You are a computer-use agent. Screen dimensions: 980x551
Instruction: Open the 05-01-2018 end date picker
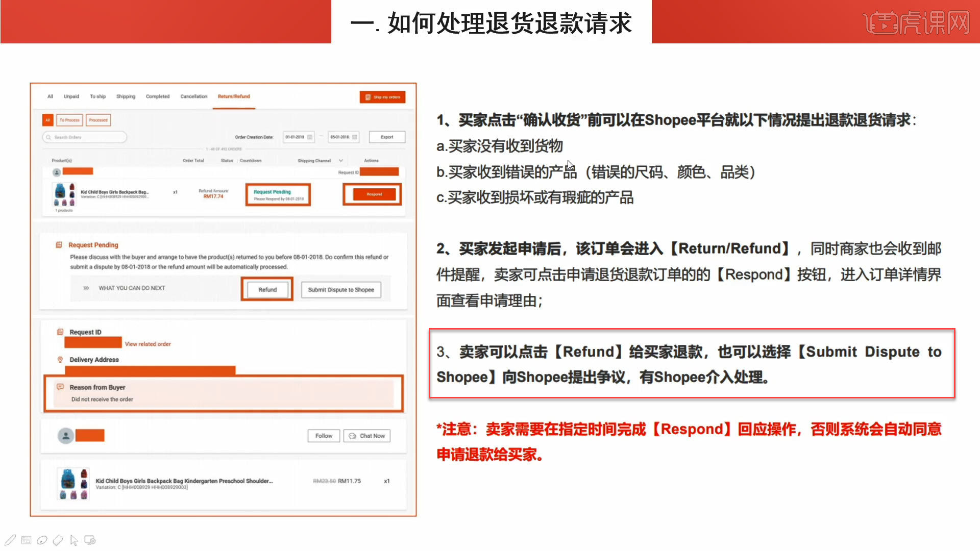(343, 137)
